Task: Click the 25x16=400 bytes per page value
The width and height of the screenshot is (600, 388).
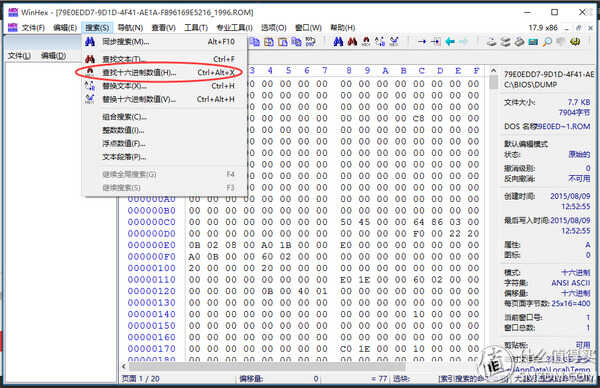Action: (x=571, y=303)
